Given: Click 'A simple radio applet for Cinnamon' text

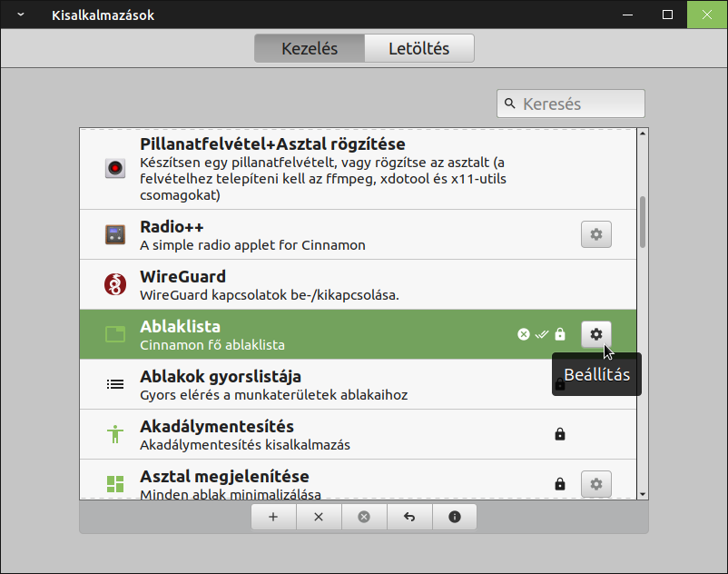Looking at the screenshot, I should point(252,245).
